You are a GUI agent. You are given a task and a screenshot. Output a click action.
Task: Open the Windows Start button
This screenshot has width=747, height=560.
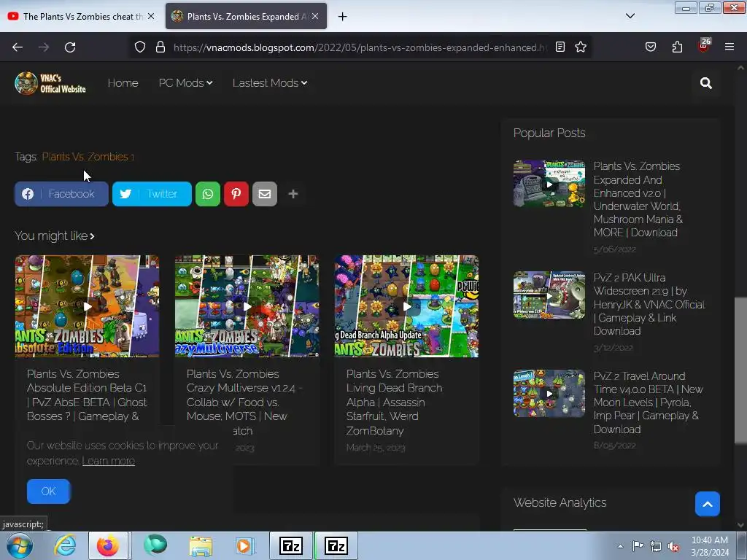(20, 545)
